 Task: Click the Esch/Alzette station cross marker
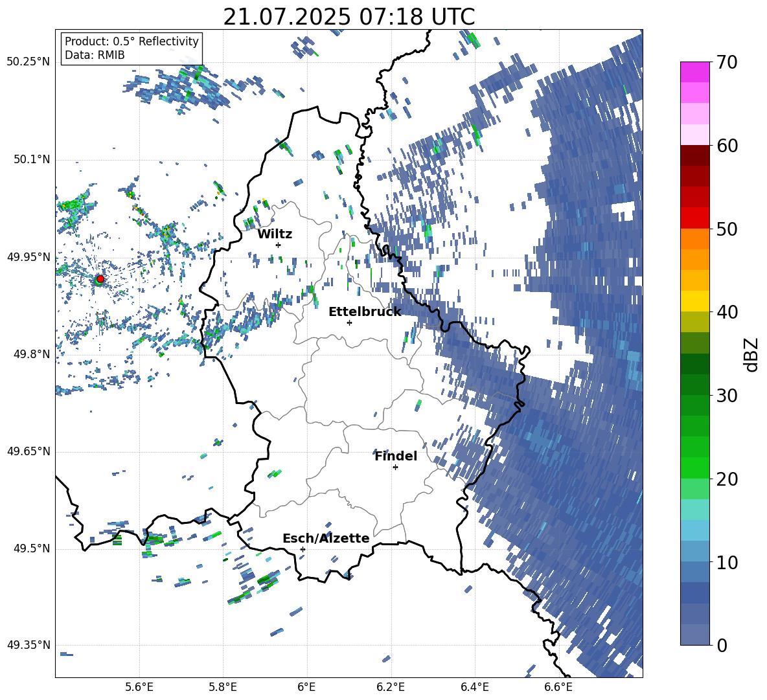[303, 549]
